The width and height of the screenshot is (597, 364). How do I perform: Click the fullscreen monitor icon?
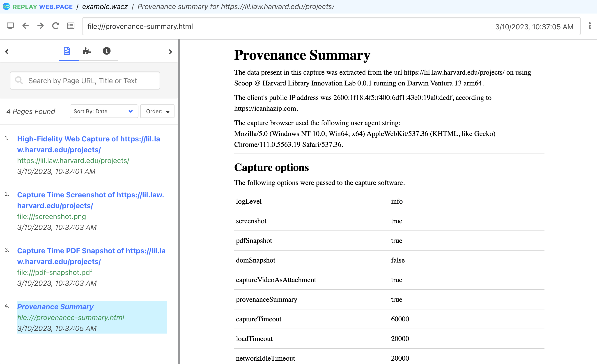click(x=10, y=26)
